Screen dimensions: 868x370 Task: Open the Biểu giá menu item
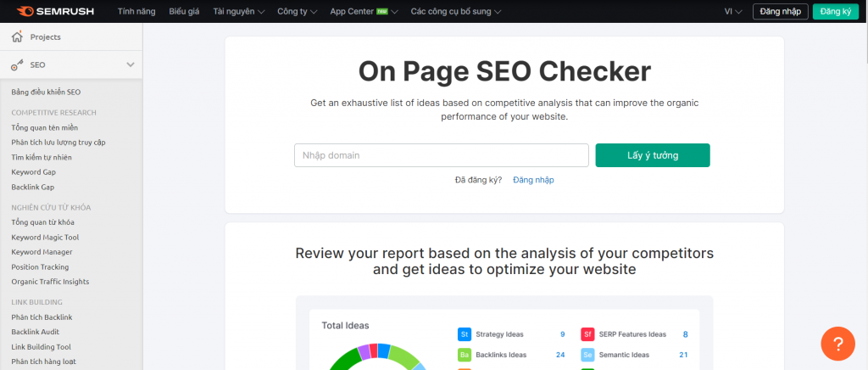coord(184,11)
